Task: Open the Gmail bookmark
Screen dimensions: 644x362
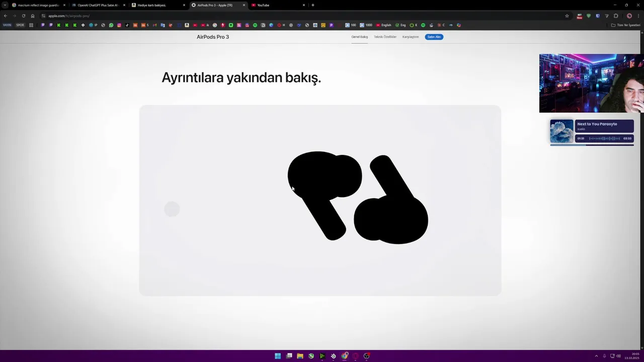Action: (154, 25)
